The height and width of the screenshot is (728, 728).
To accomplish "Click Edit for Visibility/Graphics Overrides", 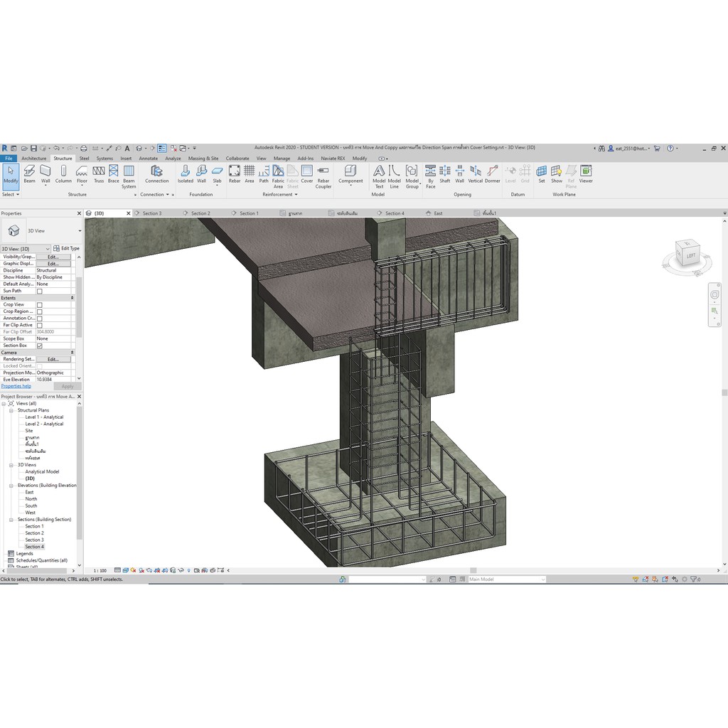I will point(53,257).
